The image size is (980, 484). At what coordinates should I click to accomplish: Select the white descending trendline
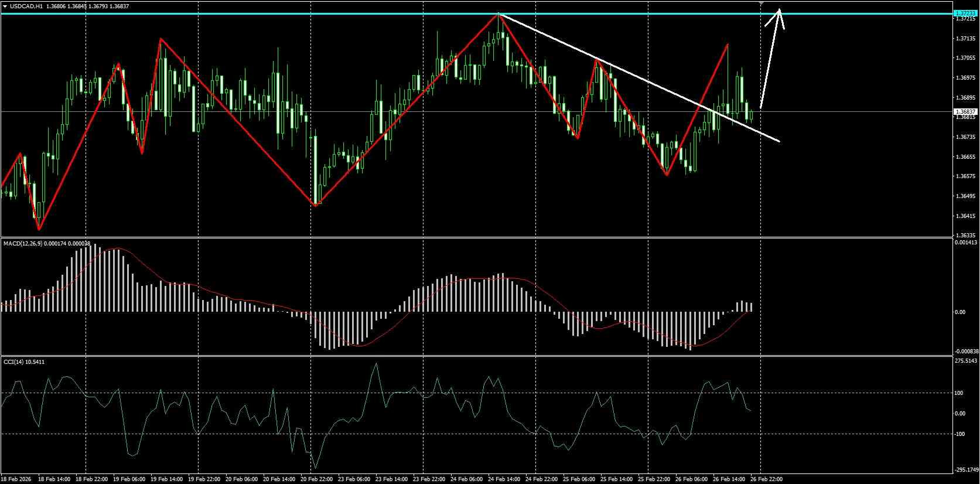638,77
